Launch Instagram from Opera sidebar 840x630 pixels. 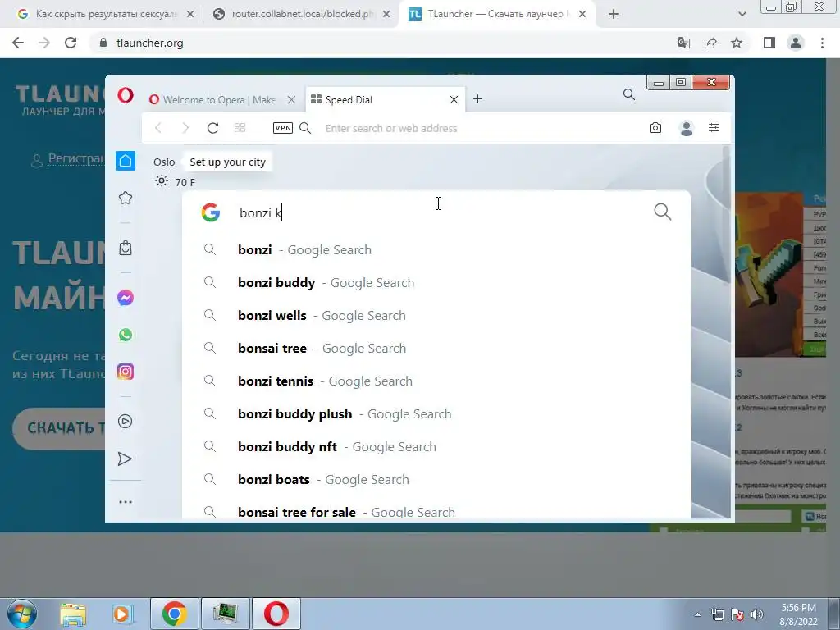click(x=126, y=372)
